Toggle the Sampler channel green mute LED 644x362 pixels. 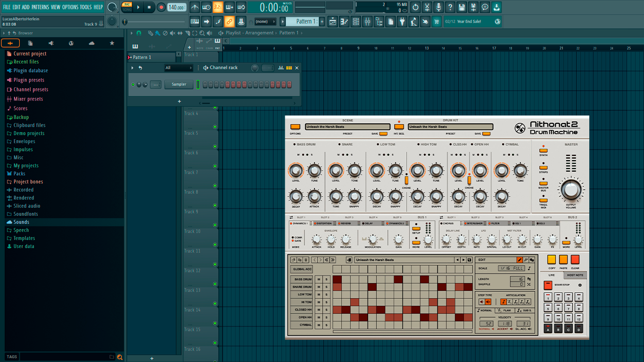pyautogui.click(x=133, y=84)
